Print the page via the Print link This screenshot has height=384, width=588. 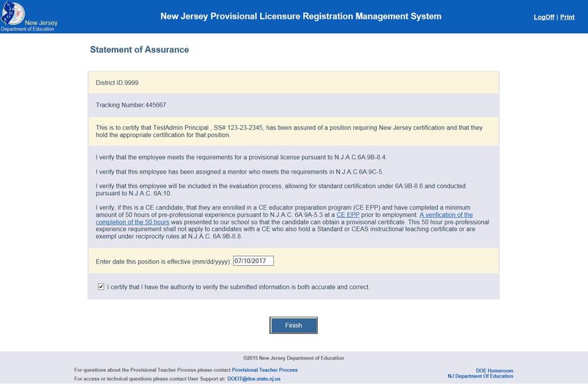click(567, 17)
